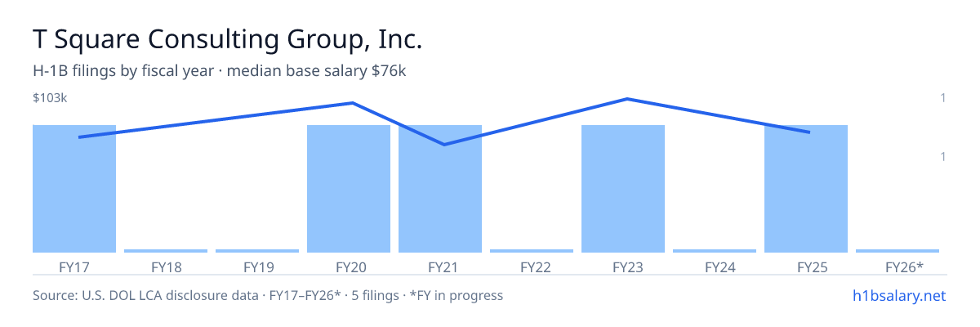This screenshot has height=327, width=980.
Task: Select the FY17 filings bar
Action: (74, 189)
